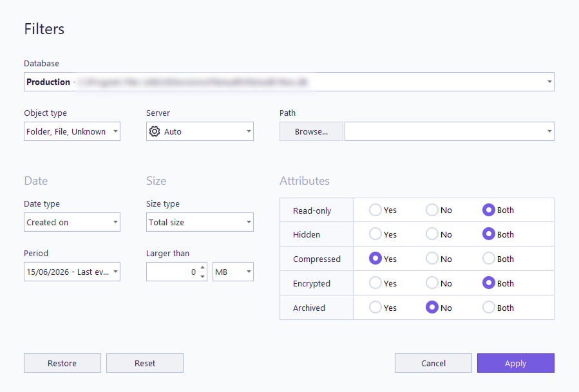Click the gear icon in Server field
The height and width of the screenshot is (392, 579).
point(155,131)
